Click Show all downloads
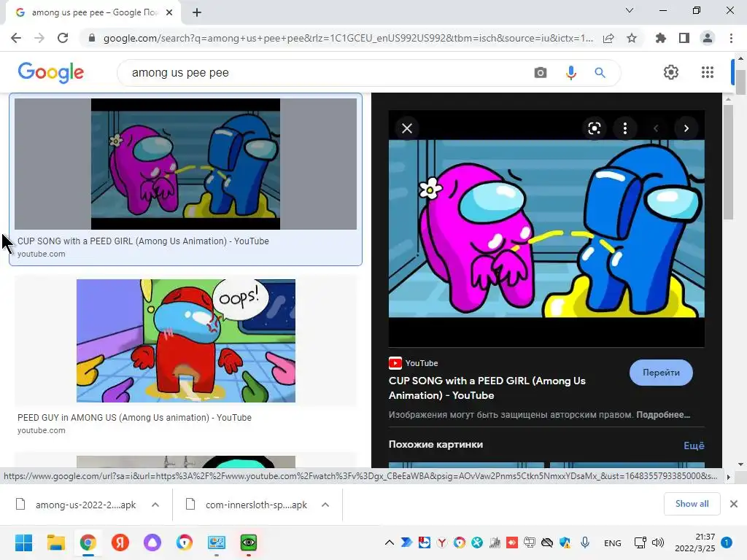The image size is (747, 560). pyautogui.click(x=692, y=504)
